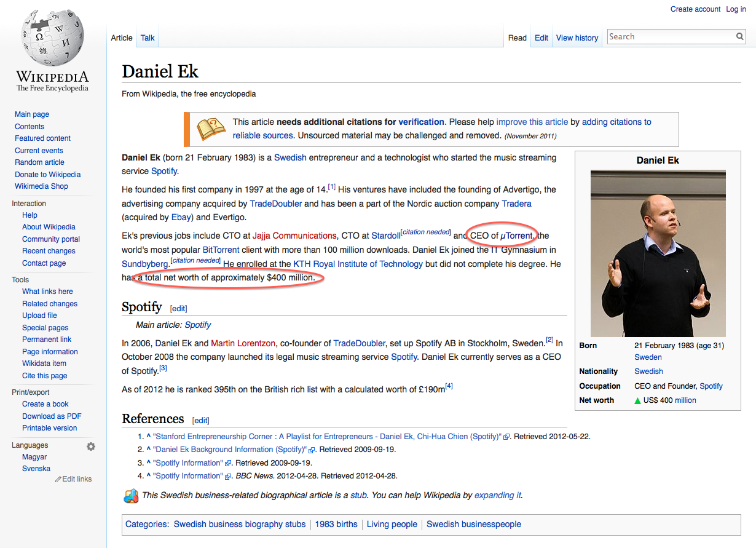Edit the Spotify section via edit link
This screenshot has height=548, width=756.
pos(178,308)
